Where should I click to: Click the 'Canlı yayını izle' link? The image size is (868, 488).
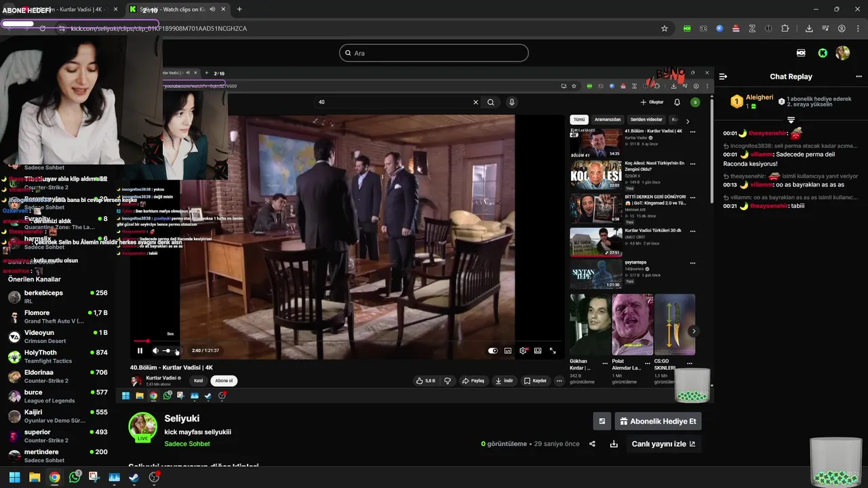663,444
